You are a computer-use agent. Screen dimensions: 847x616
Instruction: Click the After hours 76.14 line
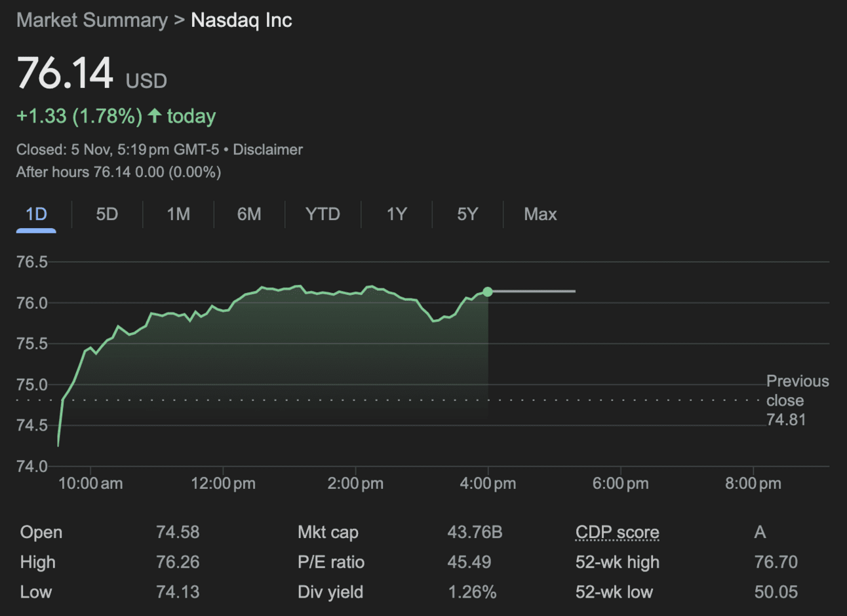119,172
